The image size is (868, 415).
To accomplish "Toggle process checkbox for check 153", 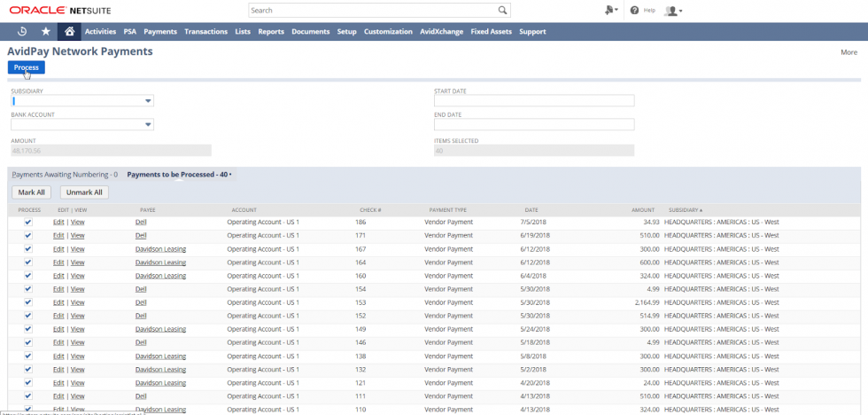I will point(28,302).
